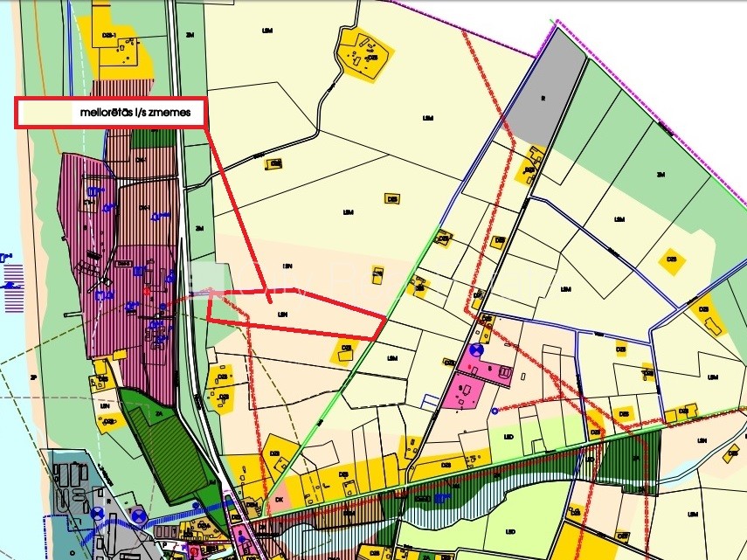Click the yellow diamond DzS marker at right

pyautogui.click(x=672, y=259)
